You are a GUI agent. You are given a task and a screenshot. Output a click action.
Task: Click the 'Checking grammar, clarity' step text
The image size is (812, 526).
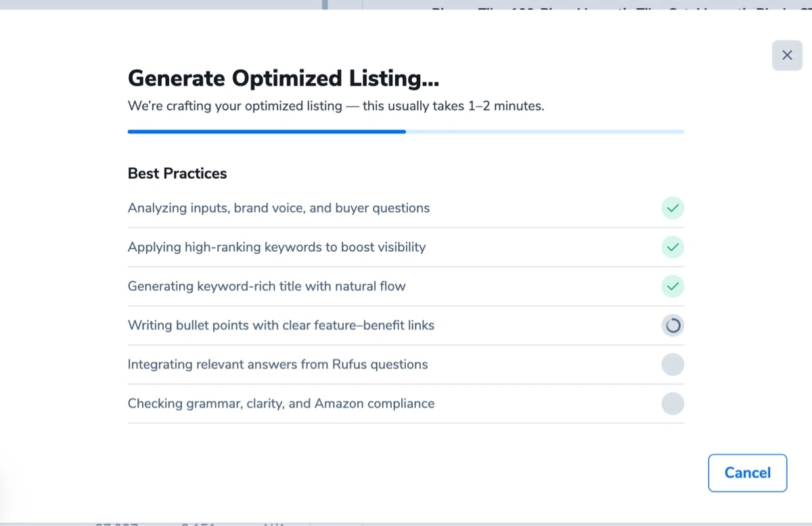click(281, 404)
